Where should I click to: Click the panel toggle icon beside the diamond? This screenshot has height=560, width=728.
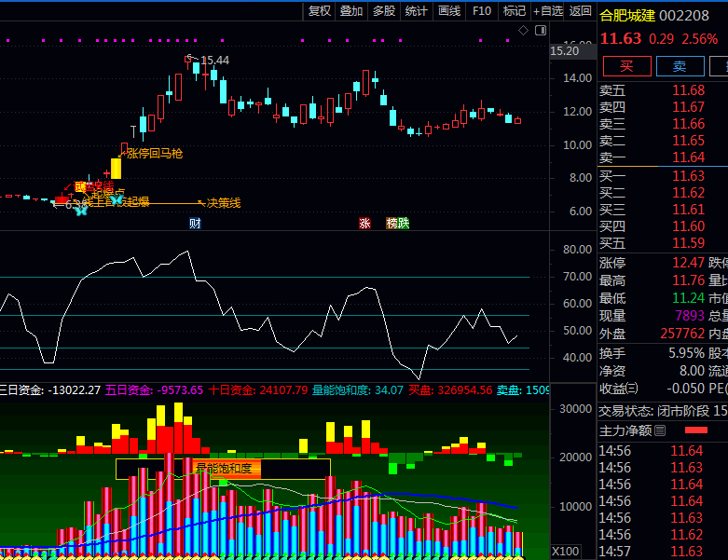click(541, 31)
